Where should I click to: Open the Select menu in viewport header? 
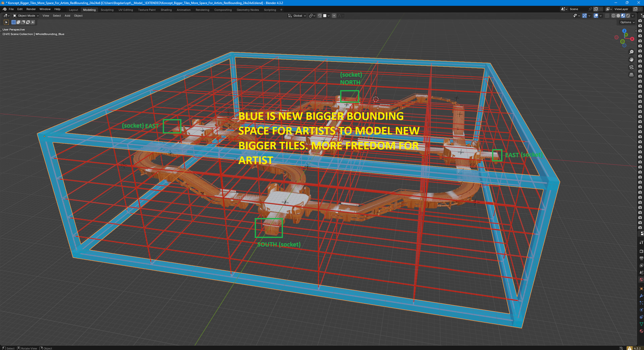click(57, 16)
